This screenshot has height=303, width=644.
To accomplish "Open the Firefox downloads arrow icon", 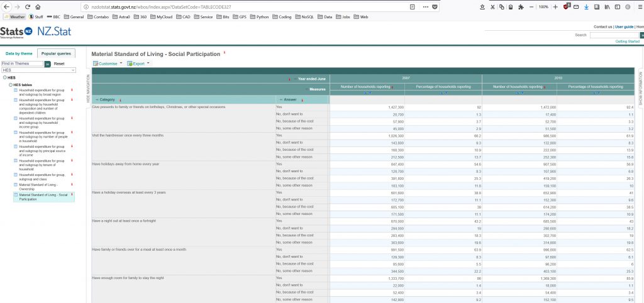I will (586, 6).
